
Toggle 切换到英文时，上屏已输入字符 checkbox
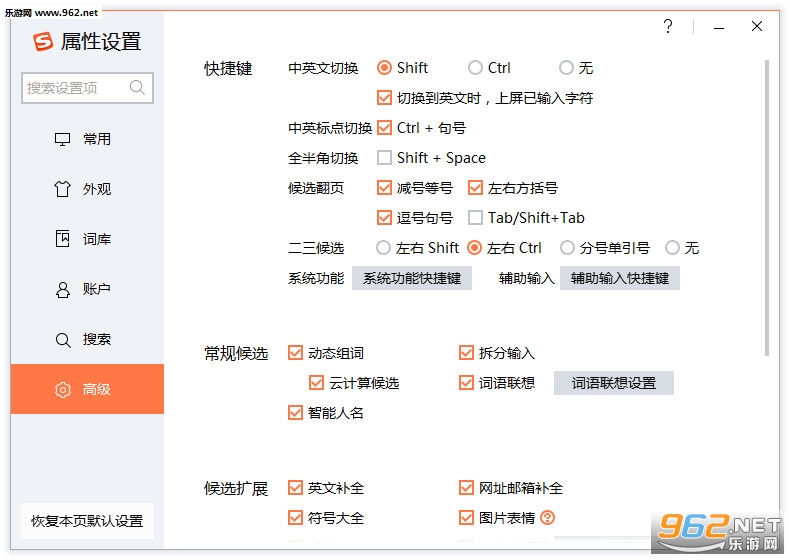click(384, 98)
